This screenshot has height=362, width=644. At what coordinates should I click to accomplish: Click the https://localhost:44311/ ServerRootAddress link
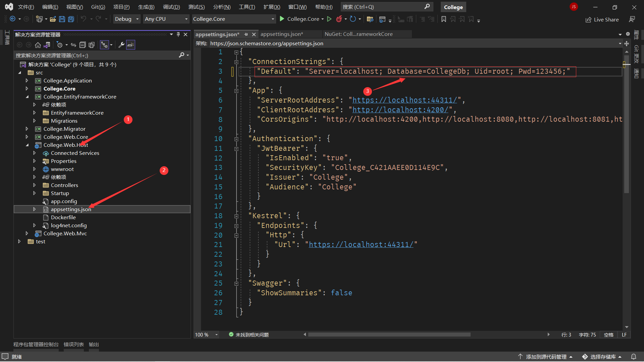click(405, 100)
